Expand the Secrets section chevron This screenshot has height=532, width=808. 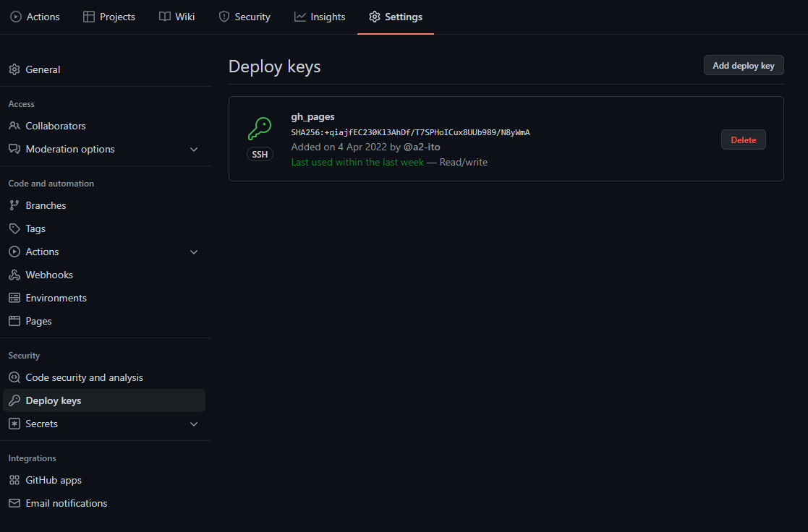[x=194, y=424]
